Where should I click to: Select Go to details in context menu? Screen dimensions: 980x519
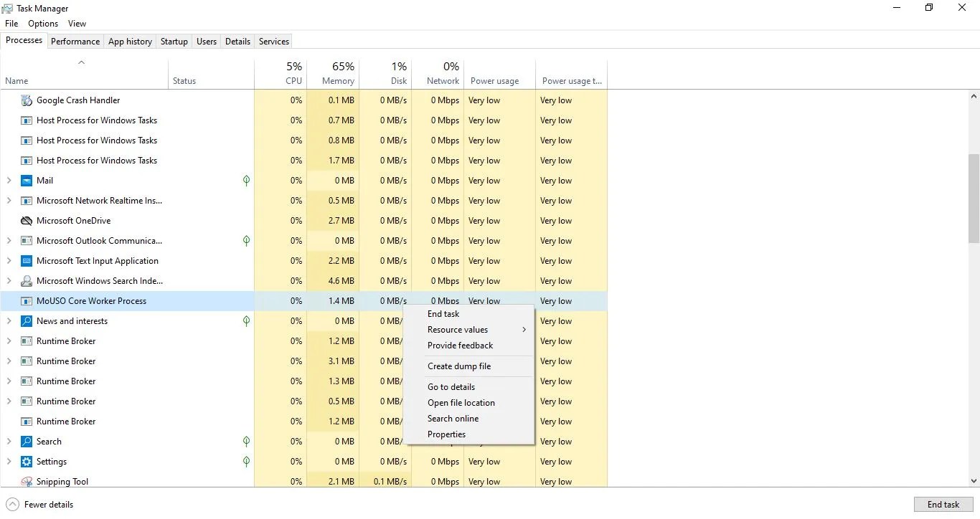[x=451, y=386]
